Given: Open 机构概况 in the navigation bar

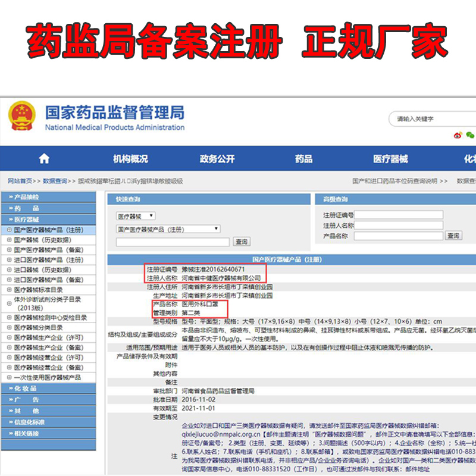Looking at the screenshot, I should pyautogui.click(x=130, y=159).
